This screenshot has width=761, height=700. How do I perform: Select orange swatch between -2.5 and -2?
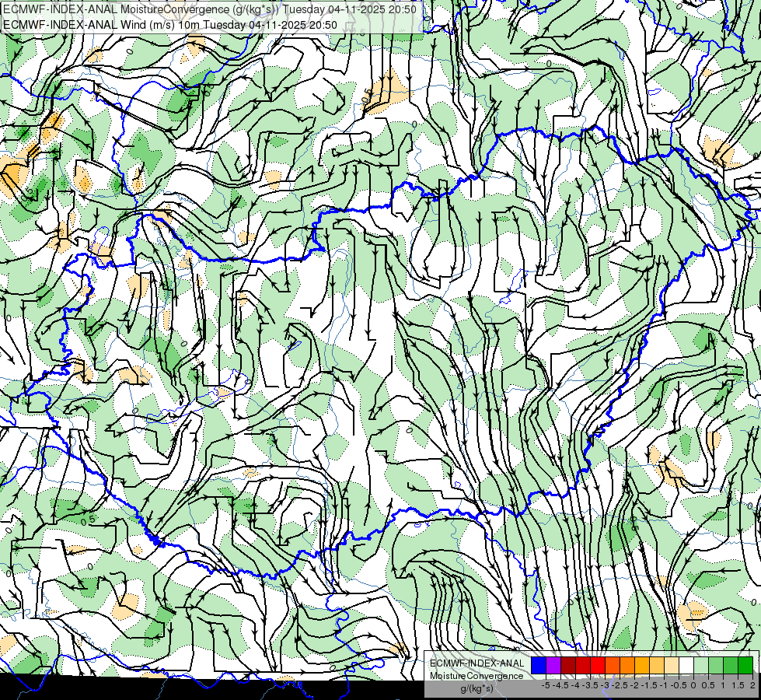627,666
